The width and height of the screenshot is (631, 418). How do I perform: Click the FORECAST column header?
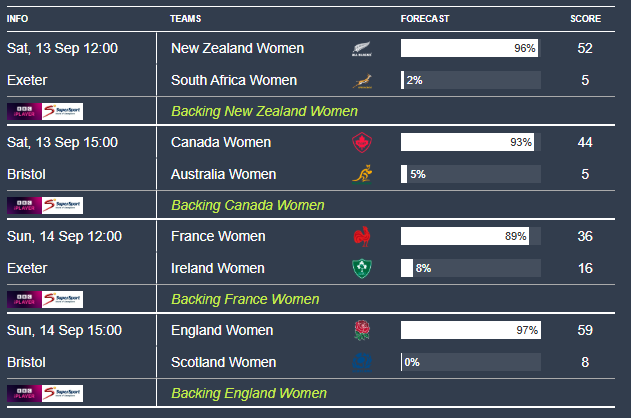pyautogui.click(x=425, y=19)
